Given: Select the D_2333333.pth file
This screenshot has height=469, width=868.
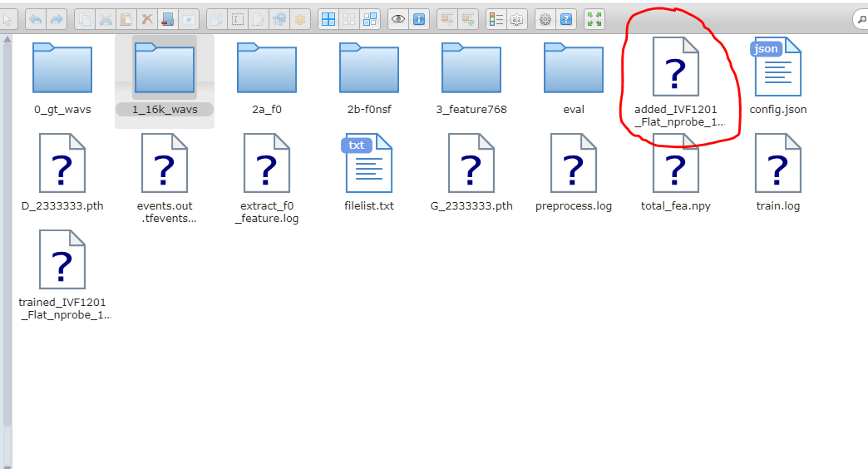Looking at the screenshot, I should pyautogui.click(x=62, y=173).
